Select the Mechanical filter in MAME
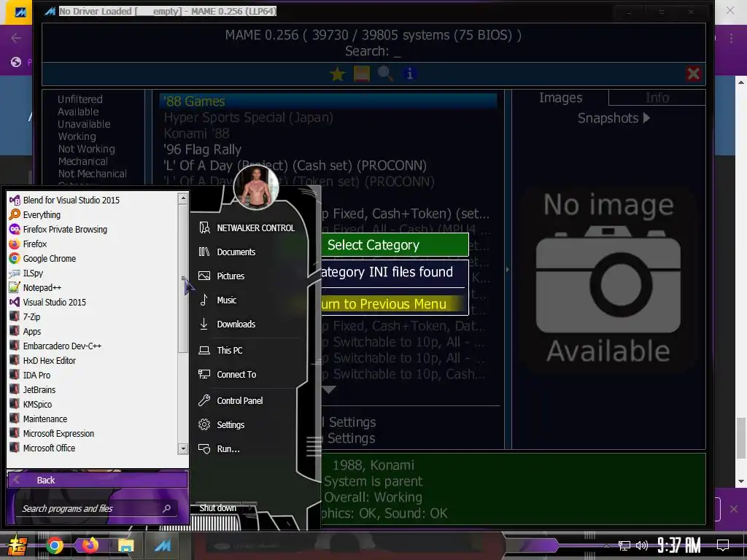Viewport: 747px width, 560px height. [x=83, y=161]
